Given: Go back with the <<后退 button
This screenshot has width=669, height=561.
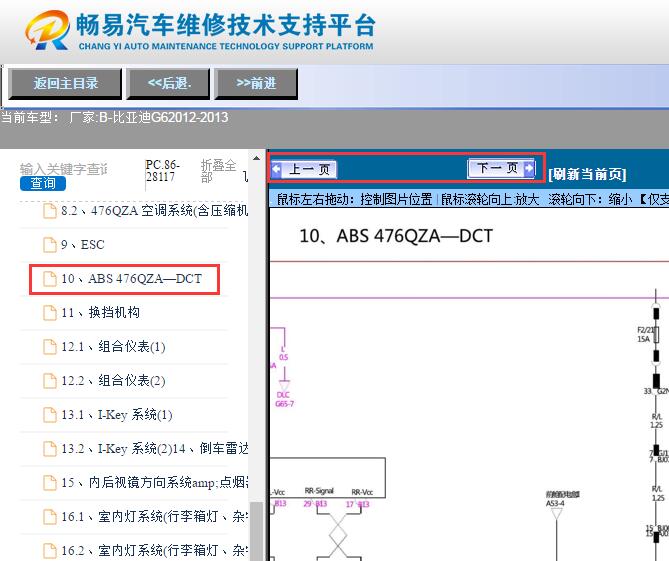Looking at the screenshot, I should coord(169,84).
